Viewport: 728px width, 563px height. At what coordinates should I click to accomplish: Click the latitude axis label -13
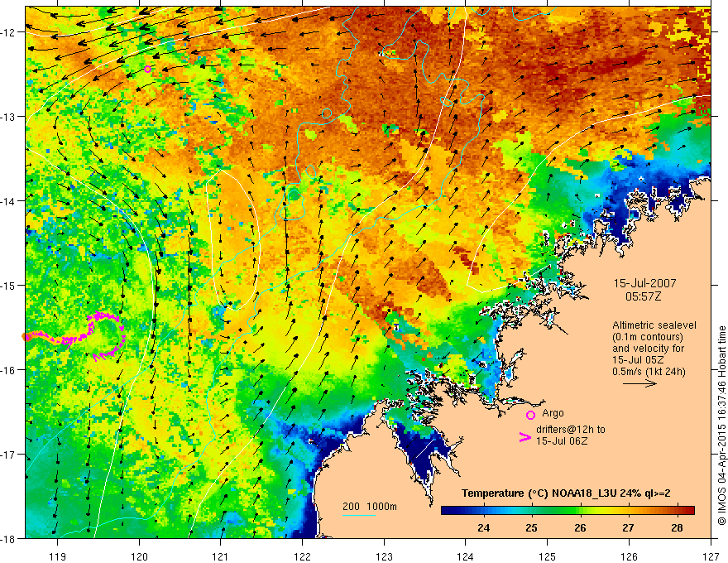point(9,117)
